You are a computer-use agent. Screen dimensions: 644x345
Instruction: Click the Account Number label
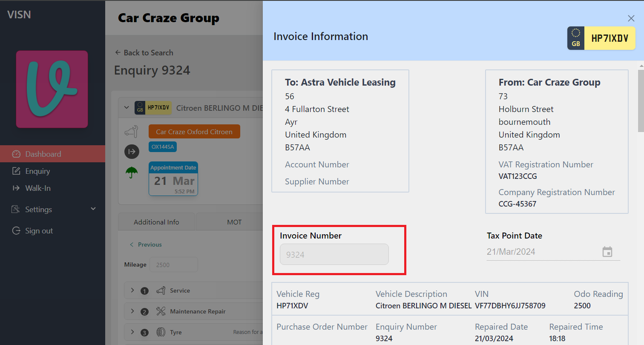click(x=317, y=164)
